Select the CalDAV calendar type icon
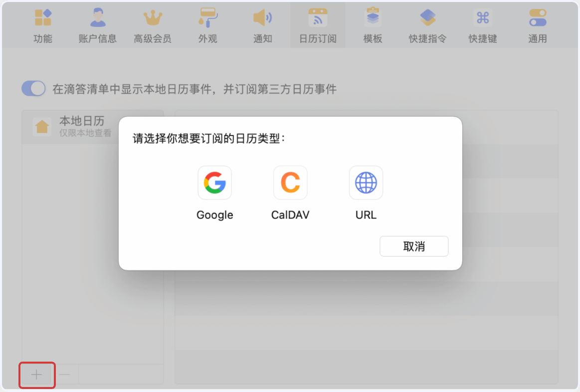Viewport: 580px width, 392px height. coord(290,182)
